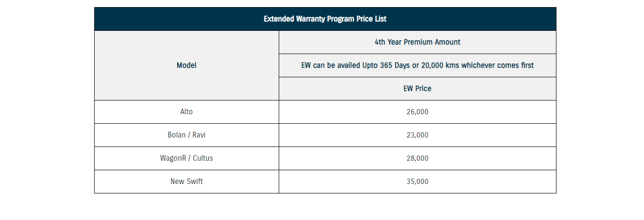This screenshot has height=220, width=644.
Task: Select the Alto model cell
Action: (186, 112)
